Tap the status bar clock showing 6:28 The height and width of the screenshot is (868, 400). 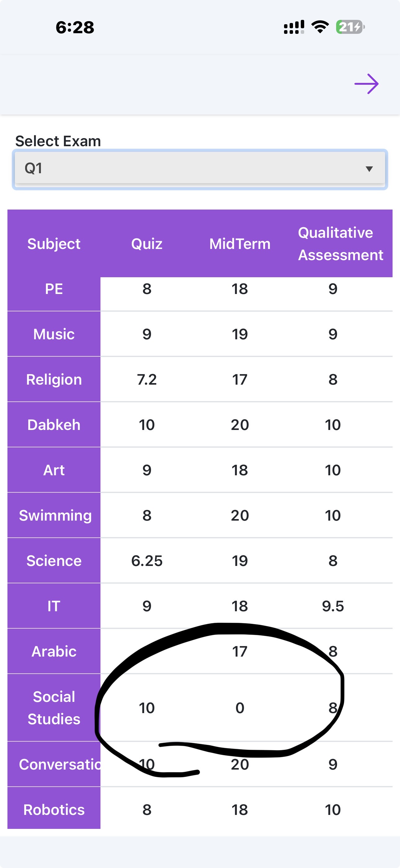[75, 27]
